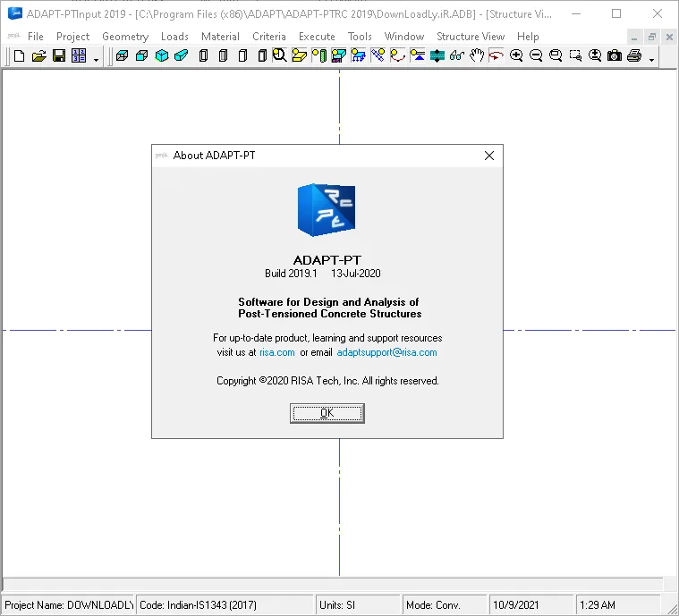Click the glasses view icon

click(x=457, y=55)
